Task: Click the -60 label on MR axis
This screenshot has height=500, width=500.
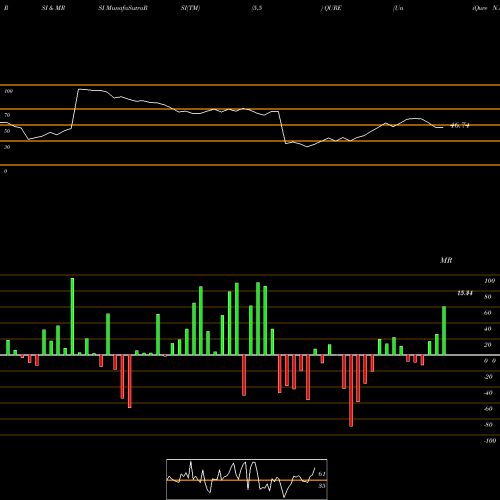Action: [488, 409]
